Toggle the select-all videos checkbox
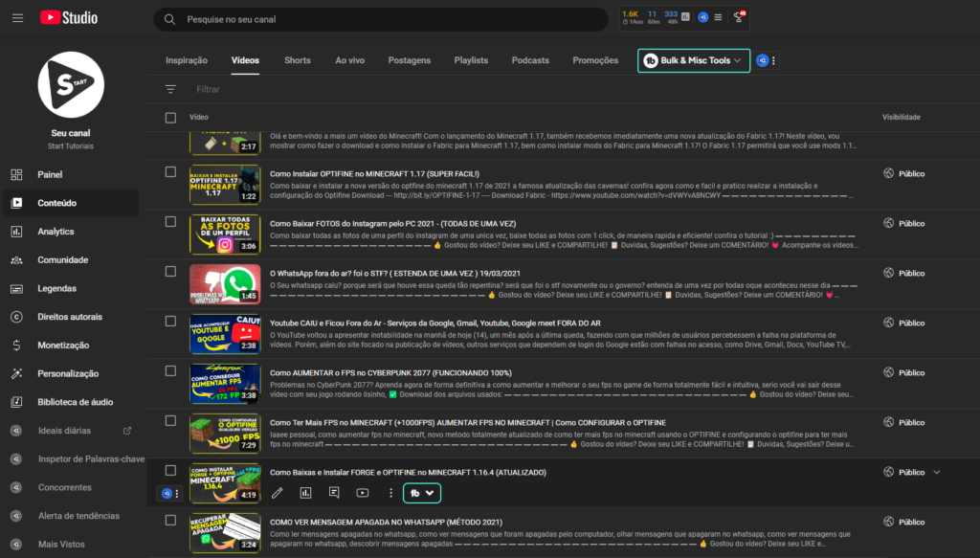 pyautogui.click(x=170, y=118)
